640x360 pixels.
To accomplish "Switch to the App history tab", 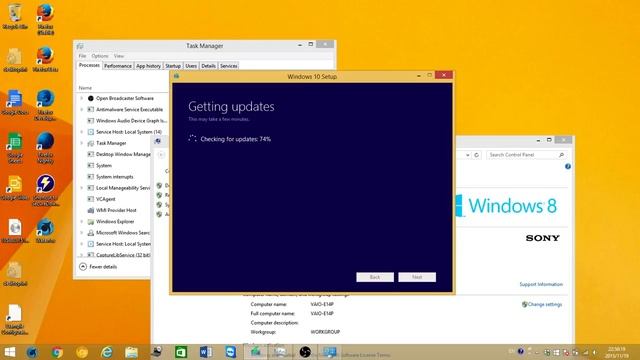I will 149,66.
